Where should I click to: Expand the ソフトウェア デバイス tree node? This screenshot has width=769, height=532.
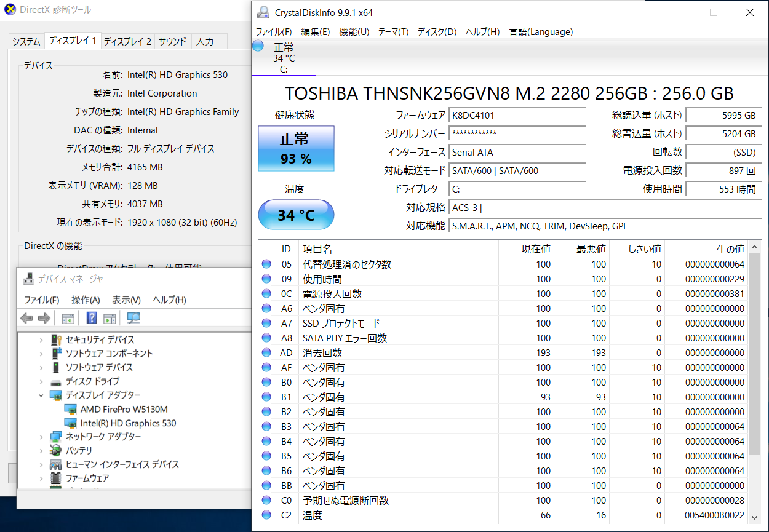[x=41, y=367]
